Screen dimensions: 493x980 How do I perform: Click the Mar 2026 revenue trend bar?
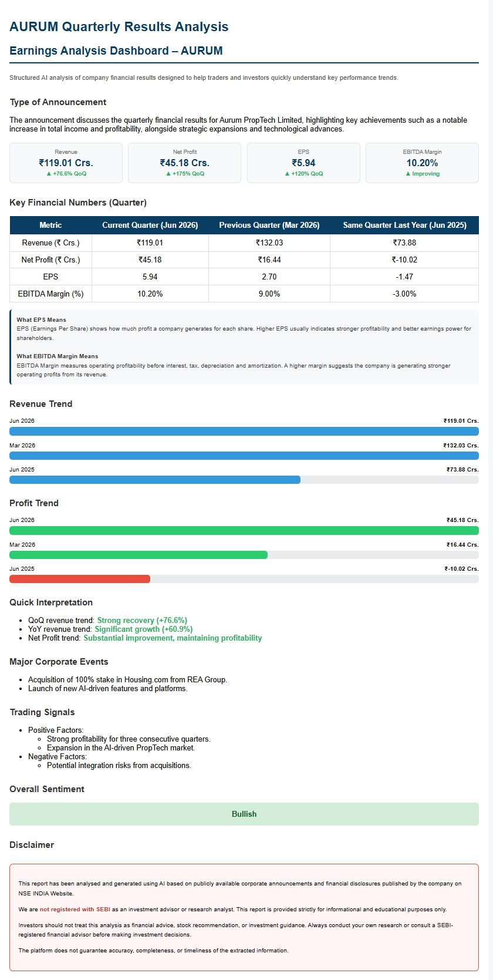pyautogui.click(x=244, y=456)
